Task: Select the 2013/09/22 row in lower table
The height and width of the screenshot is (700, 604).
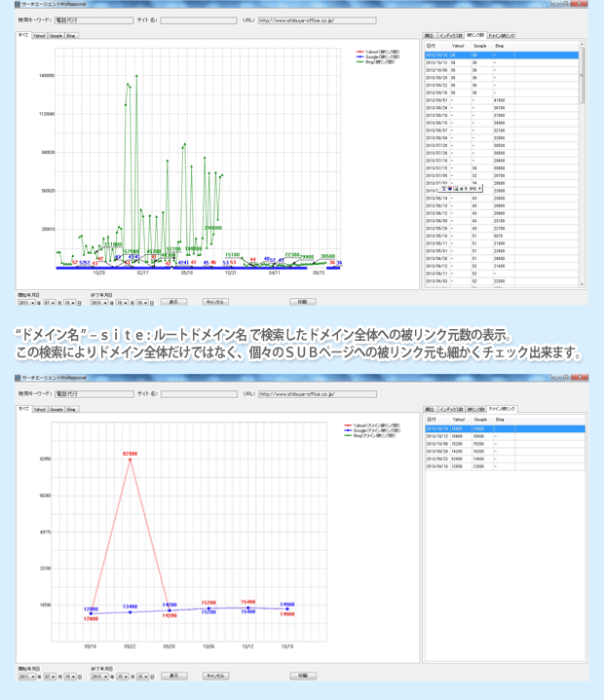Action: (505, 459)
